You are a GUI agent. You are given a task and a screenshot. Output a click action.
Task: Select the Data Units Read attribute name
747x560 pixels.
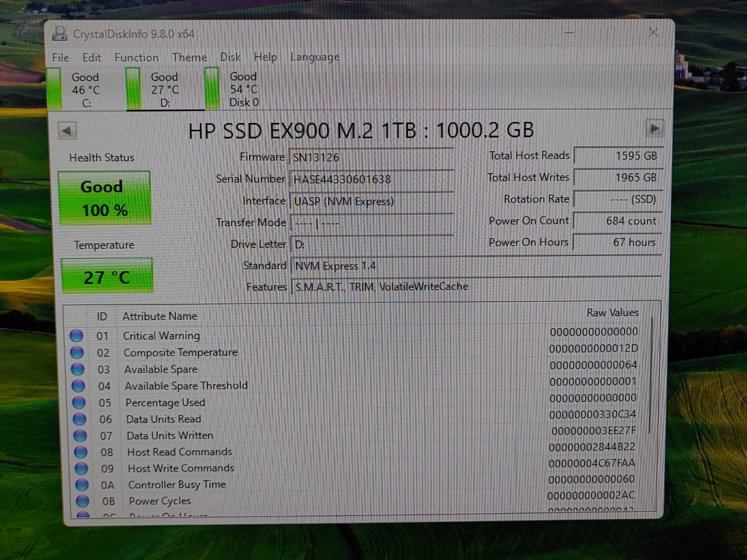click(x=163, y=419)
